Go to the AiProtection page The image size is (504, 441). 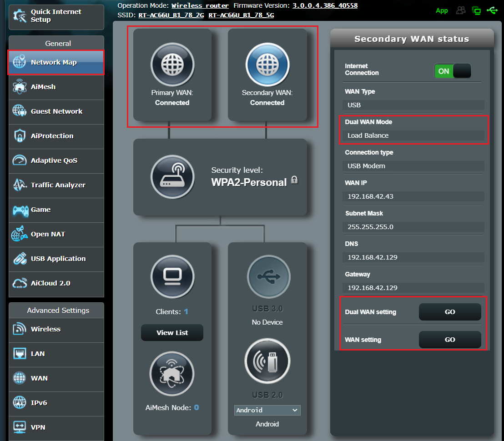pos(56,136)
